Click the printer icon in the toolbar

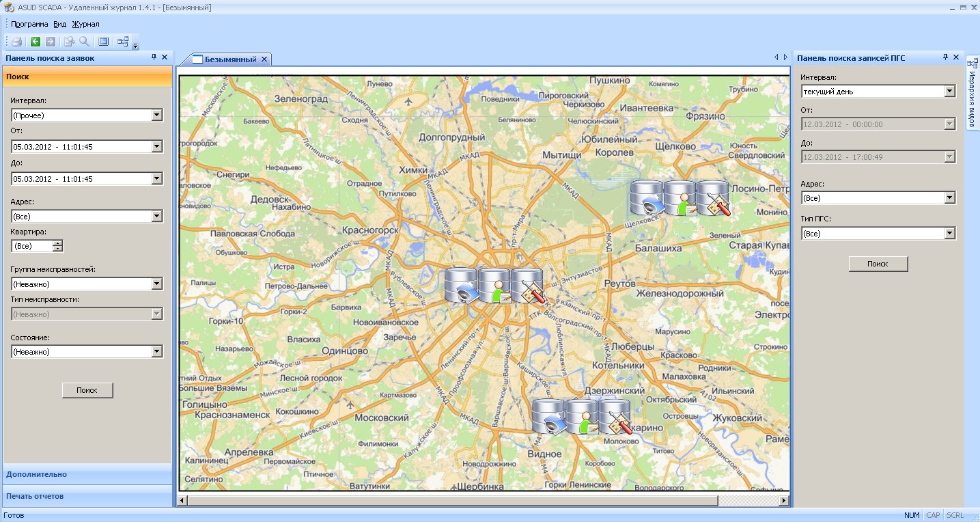[x=17, y=42]
